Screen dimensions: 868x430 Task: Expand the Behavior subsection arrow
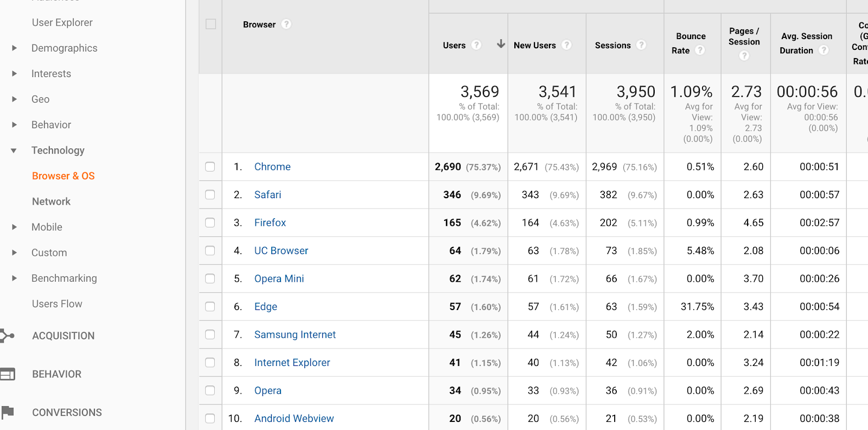[x=14, y=124]
